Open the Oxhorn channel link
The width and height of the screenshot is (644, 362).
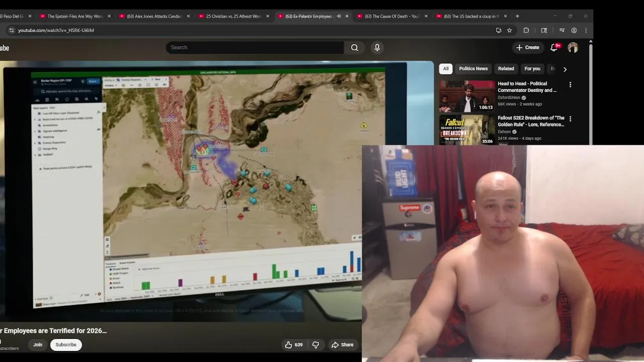coord(504,132)
